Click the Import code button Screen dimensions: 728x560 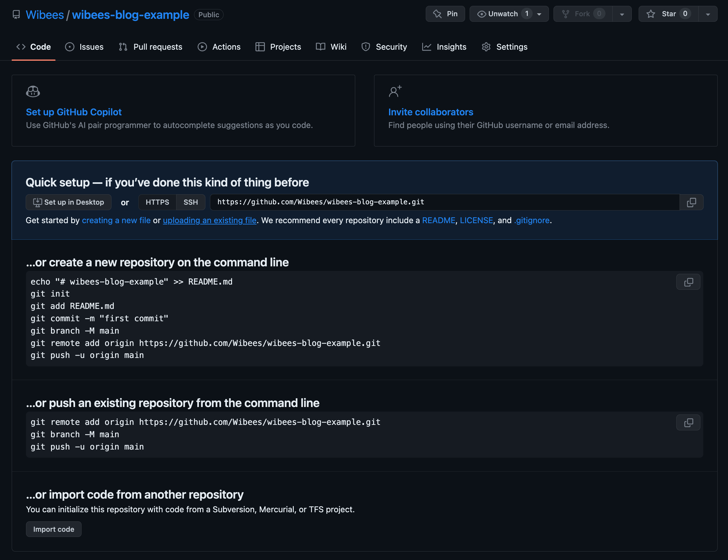pos(54,529)
